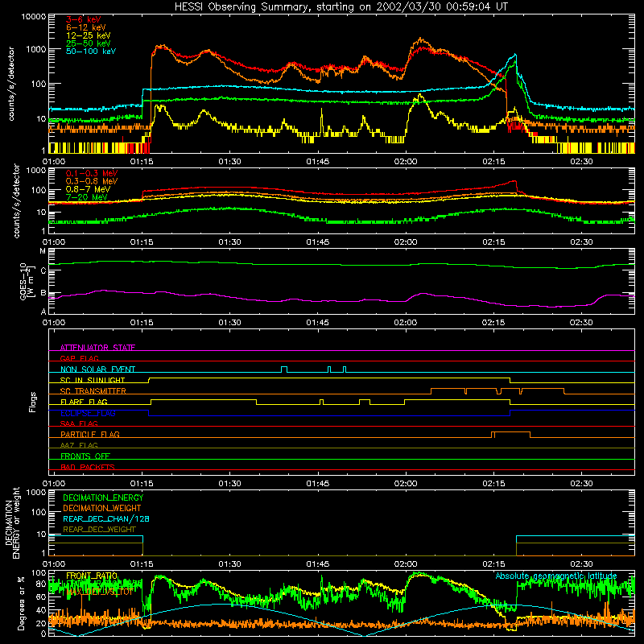This screenshot has width=644, height=644.
Task: Click the 'M' class tick on the GOES axis
Action: pyautogui.click(x=43, y=251)
